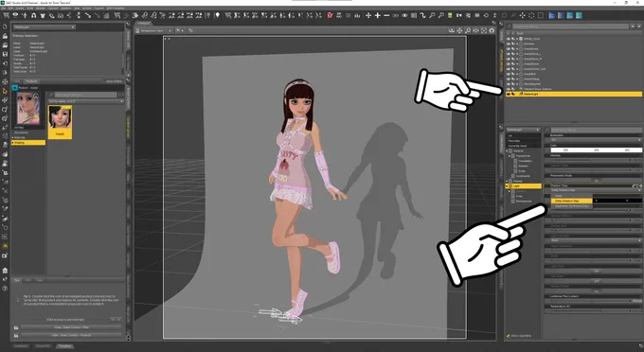
Task: Open the viewport draw style dropdown
Action: pos(180,30)
